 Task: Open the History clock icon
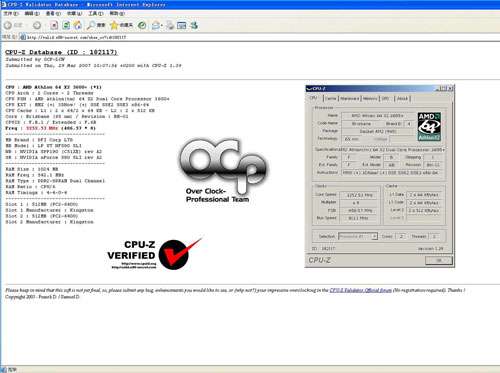[142, 25]
